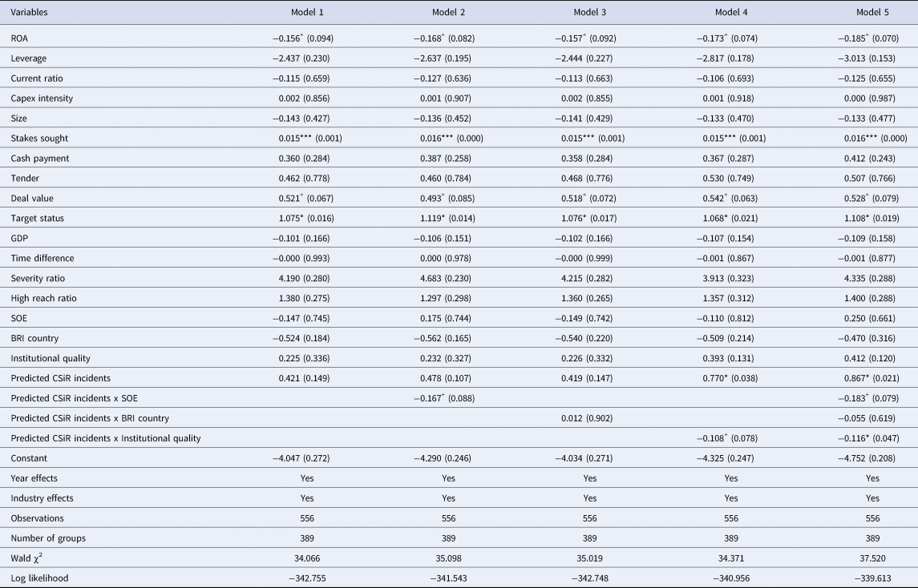Click the Model 1 column header
The image size is (918, 588).
tap(305, 13)
